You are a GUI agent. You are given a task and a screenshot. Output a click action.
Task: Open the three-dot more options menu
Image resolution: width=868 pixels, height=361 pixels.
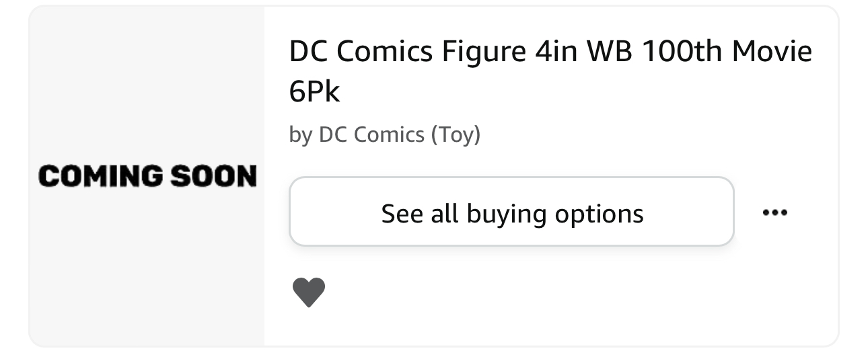click(x=774, y=212)
